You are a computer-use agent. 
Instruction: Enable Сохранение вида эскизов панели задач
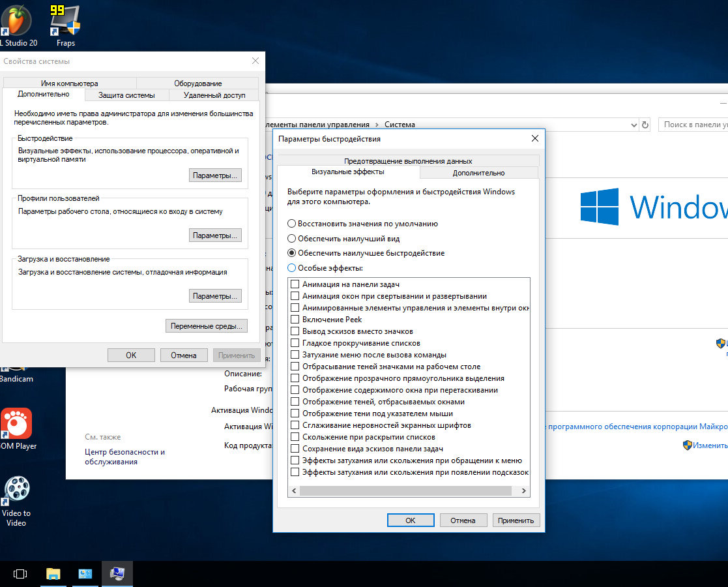(x=295, y=449)
